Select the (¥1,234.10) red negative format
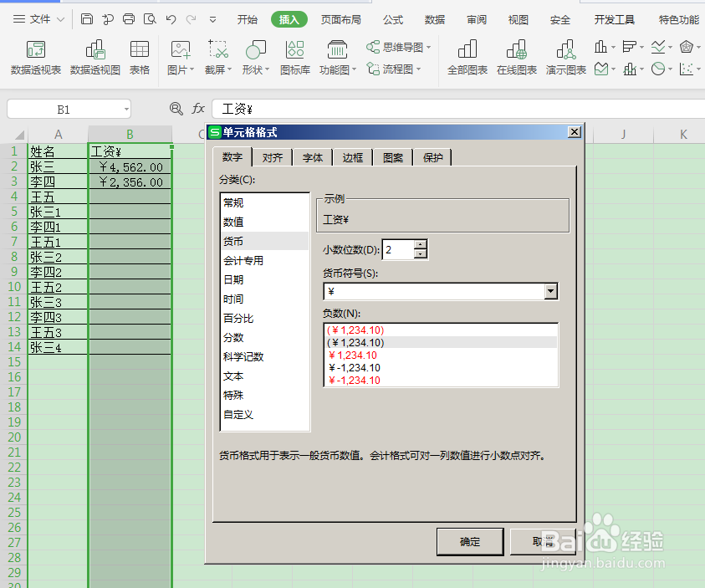705x588 pixels. [355, 330]
